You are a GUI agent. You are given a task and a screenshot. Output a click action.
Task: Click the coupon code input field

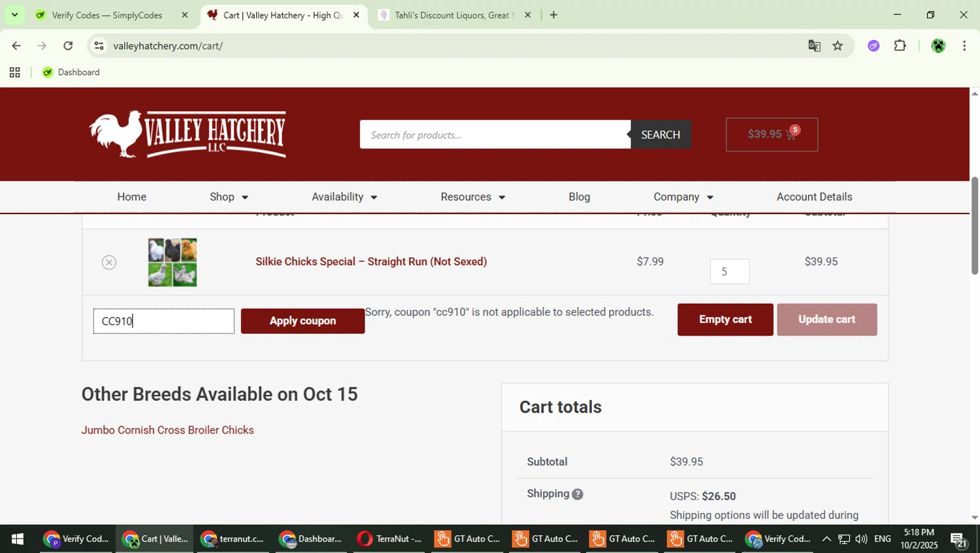(164, 321)
